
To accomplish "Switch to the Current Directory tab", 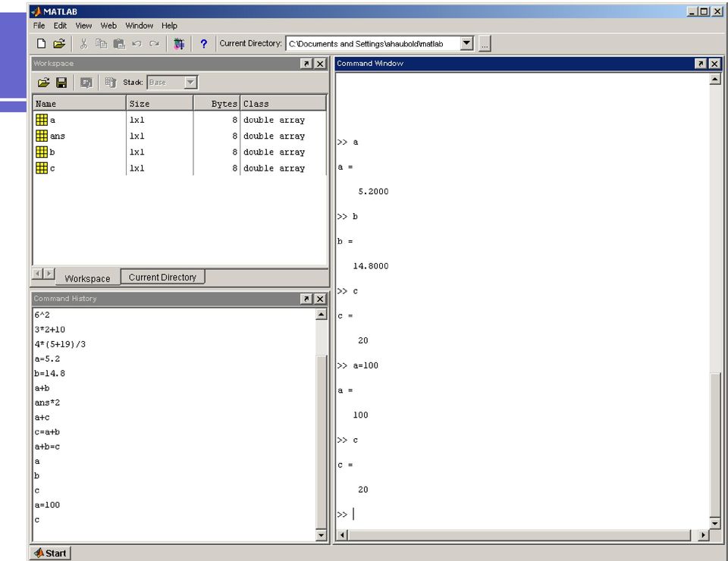I will pyautogui.click(x=162, y=277).
